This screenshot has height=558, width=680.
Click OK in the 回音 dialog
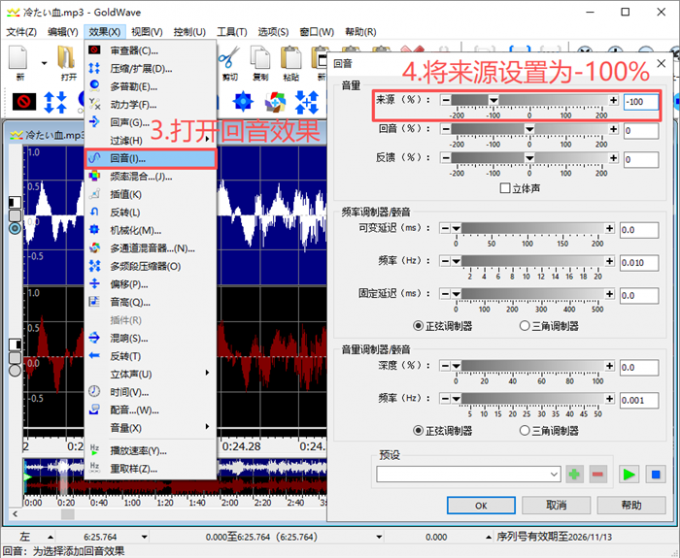[481, 505]
